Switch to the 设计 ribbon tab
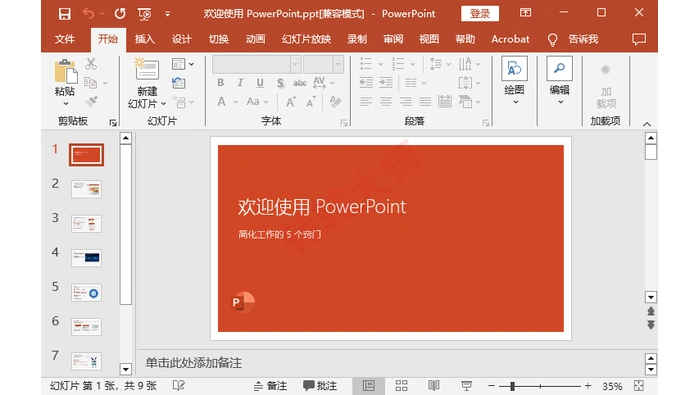This screenshot has width=700, height=395. (x=182, y=39)
